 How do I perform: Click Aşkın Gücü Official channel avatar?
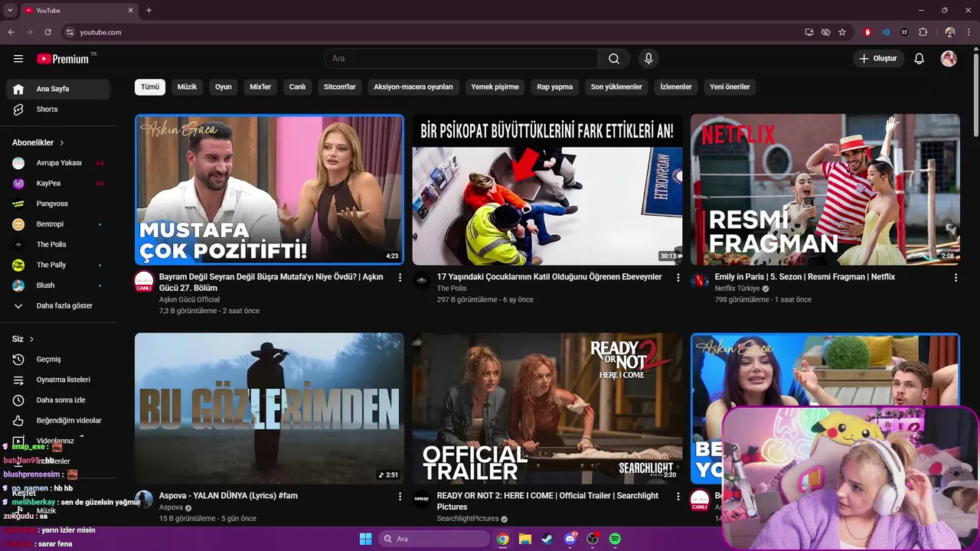coord(144,281)
